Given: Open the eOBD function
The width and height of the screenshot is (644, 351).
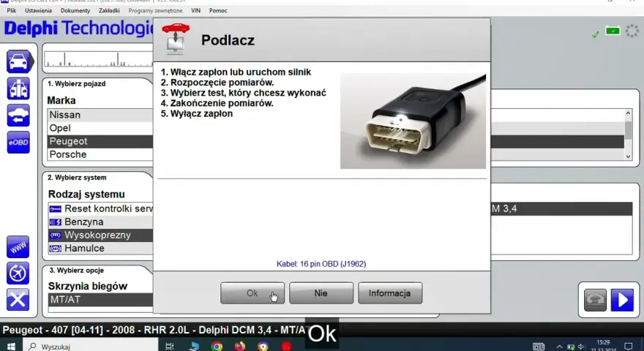Looking at the screenshot, I should coord(18,142).
